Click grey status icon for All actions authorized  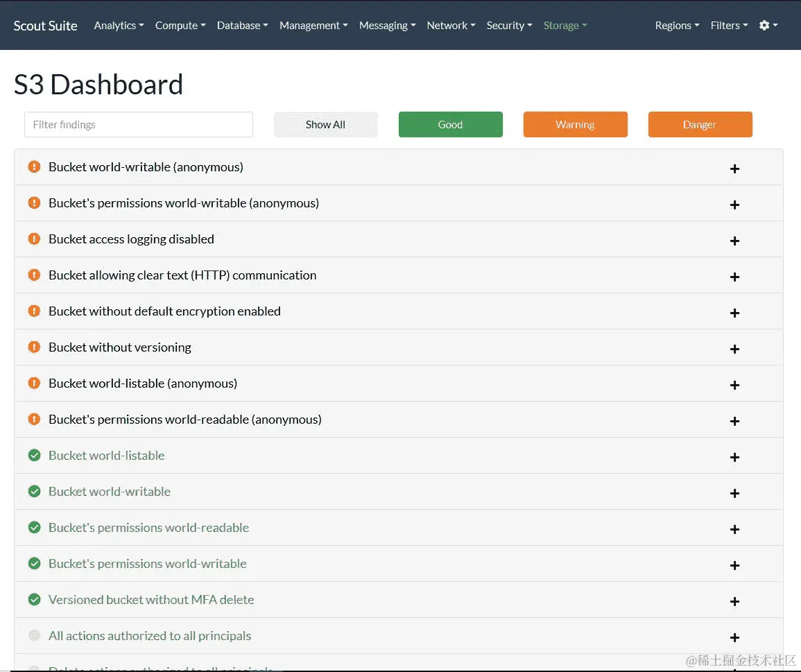point(34,635)
